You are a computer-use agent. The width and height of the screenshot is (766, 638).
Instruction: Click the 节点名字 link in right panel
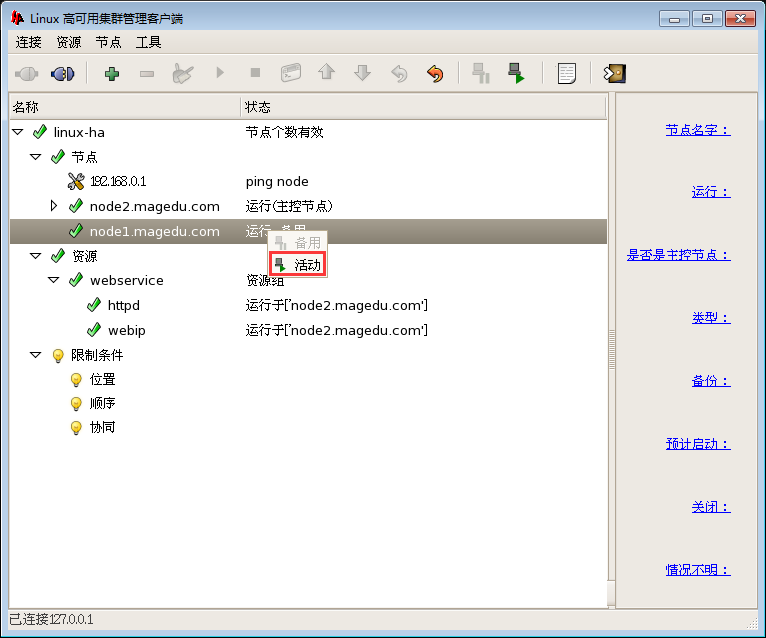pyautogui.click(x=697, y=129)
